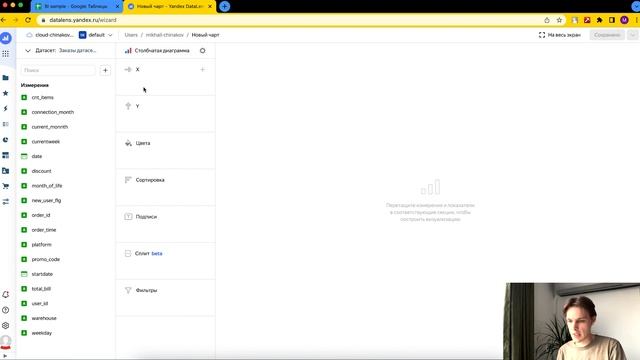Click the Сплит beta section label

[149, 253]
